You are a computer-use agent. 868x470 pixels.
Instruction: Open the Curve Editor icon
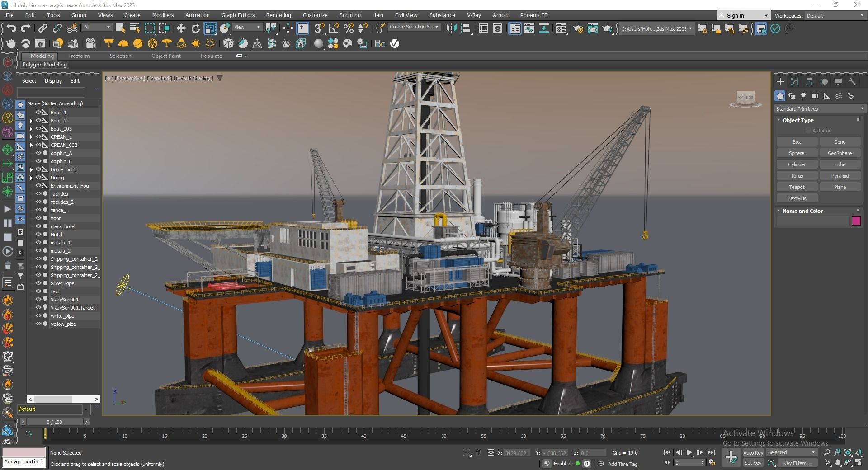pos(529,28)
